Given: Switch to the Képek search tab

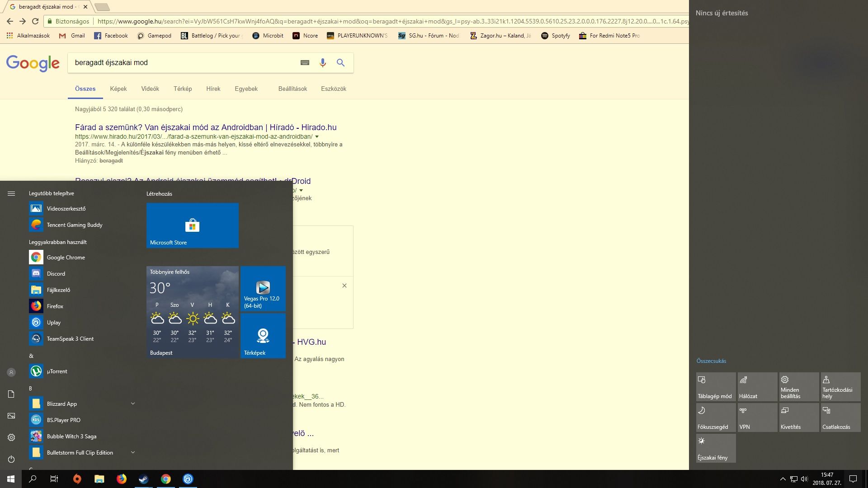Looking at the screenshot, I should pyautogui.click(x=118, y=89).
